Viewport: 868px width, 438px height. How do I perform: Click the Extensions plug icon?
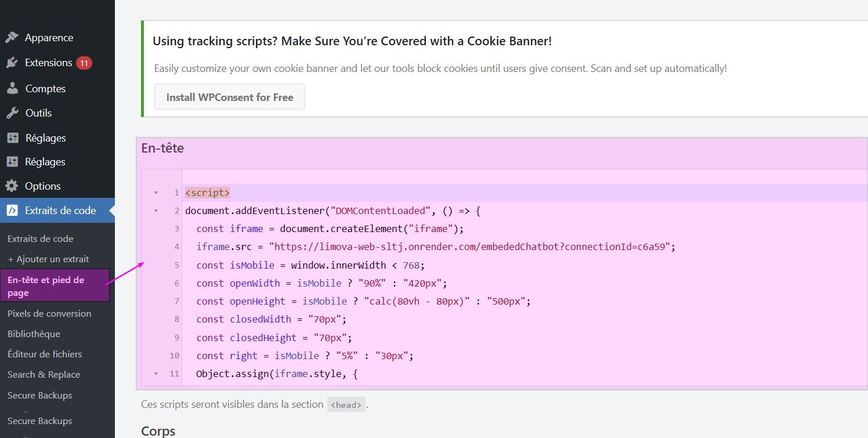12,63
